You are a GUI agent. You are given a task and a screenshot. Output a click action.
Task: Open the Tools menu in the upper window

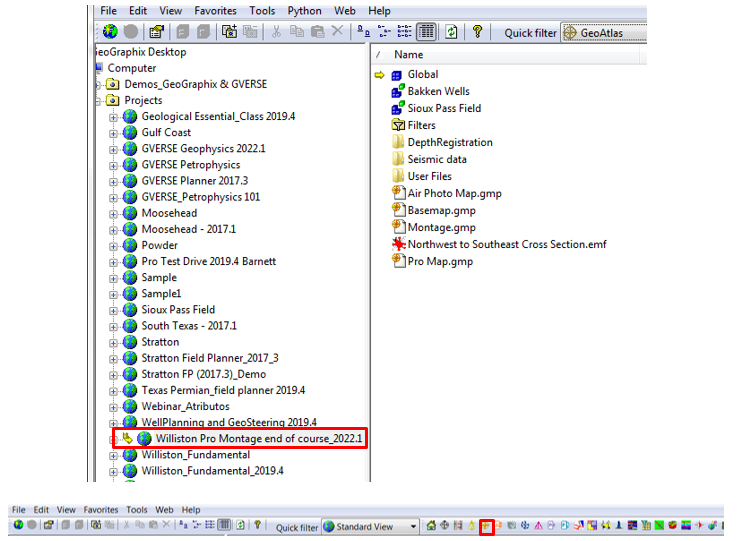coord(262,11)
